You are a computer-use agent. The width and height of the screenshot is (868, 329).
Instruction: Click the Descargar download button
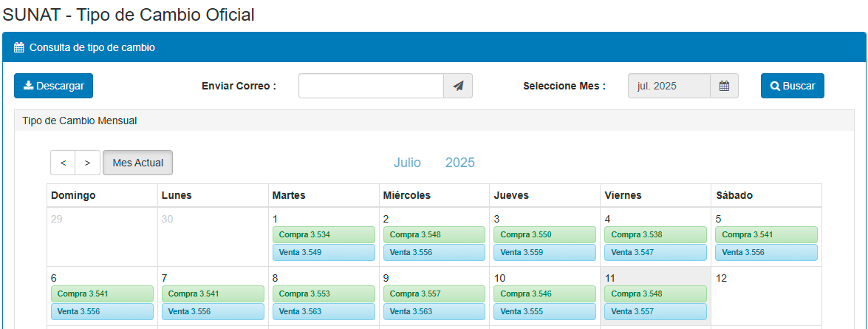pos(53,86)
